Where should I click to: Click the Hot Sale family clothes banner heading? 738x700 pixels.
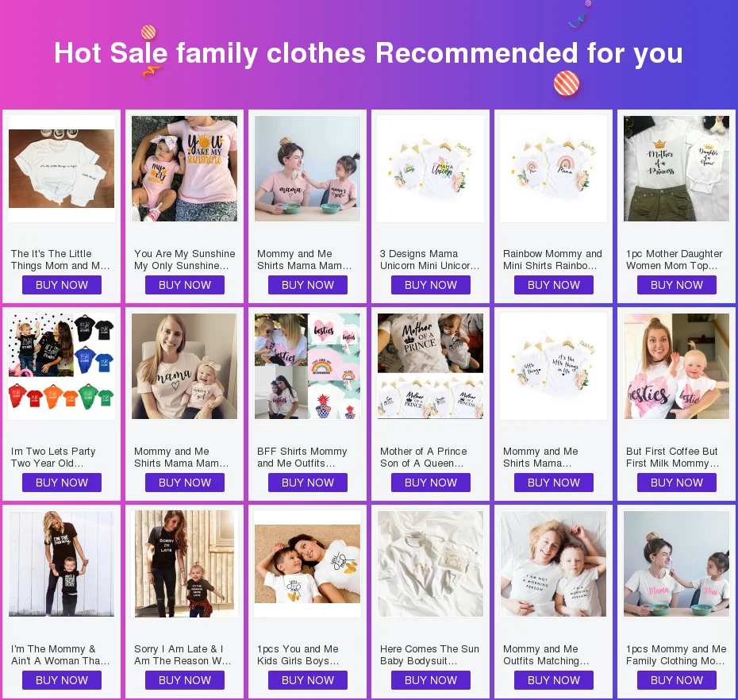368,52
